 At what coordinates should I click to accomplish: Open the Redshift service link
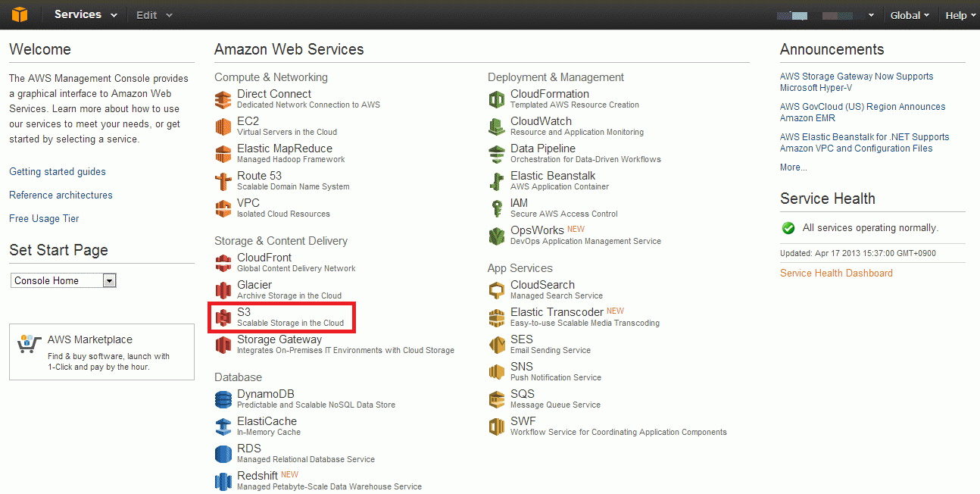pyautogui.click(x=257, y=476)
